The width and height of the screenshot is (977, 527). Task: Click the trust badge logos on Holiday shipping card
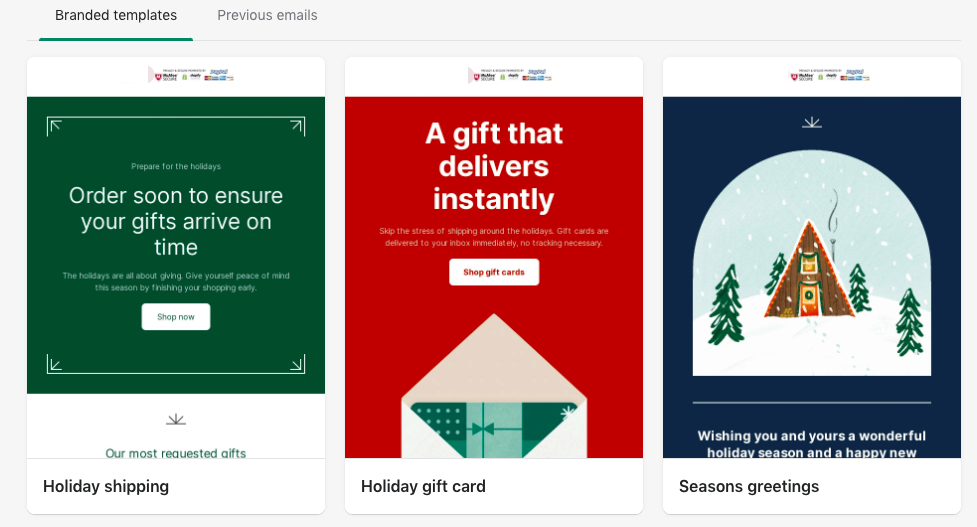(x=190, y=75)
